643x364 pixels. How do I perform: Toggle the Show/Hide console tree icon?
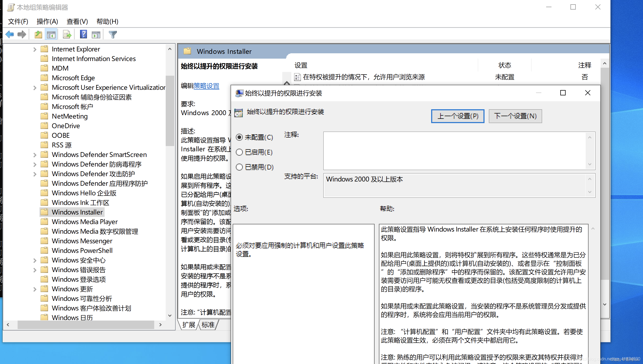[51, 34]
